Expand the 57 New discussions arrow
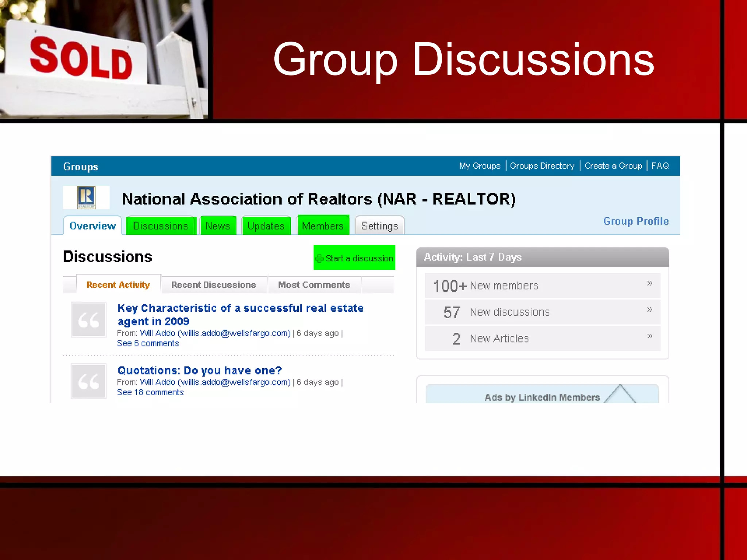The width and height of the screenshot is (747, 560). tap(649, 310)
